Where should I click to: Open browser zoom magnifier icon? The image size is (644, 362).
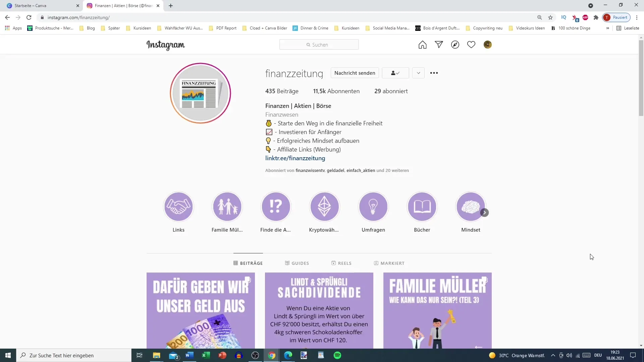(x=540, y=17)
